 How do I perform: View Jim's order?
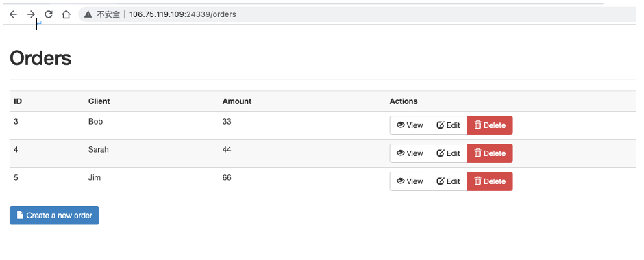point(410,181)
